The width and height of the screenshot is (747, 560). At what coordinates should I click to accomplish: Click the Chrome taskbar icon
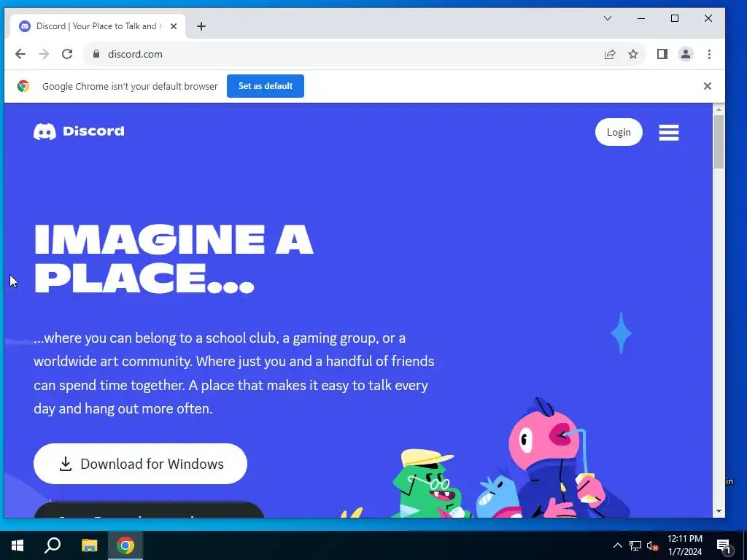click(125, 545)
